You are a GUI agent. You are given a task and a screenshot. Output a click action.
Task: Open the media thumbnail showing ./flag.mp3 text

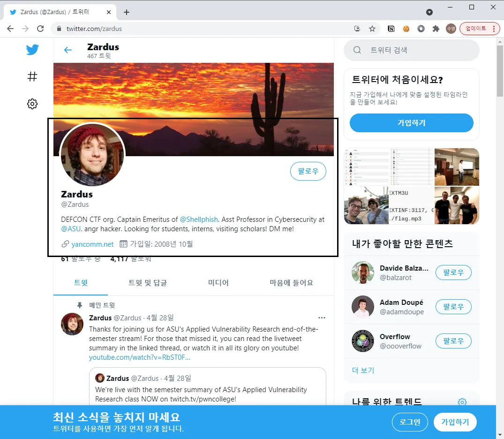coord(412,205)
